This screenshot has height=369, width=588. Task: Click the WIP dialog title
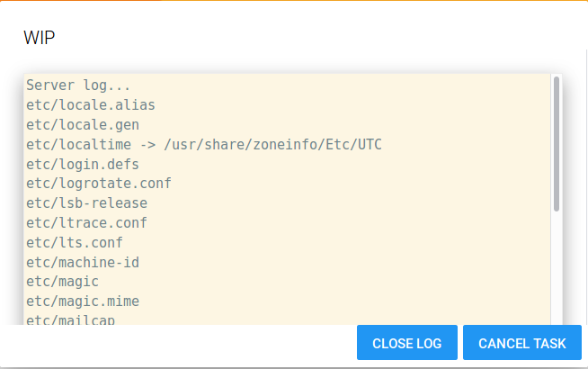pos(40,38)
